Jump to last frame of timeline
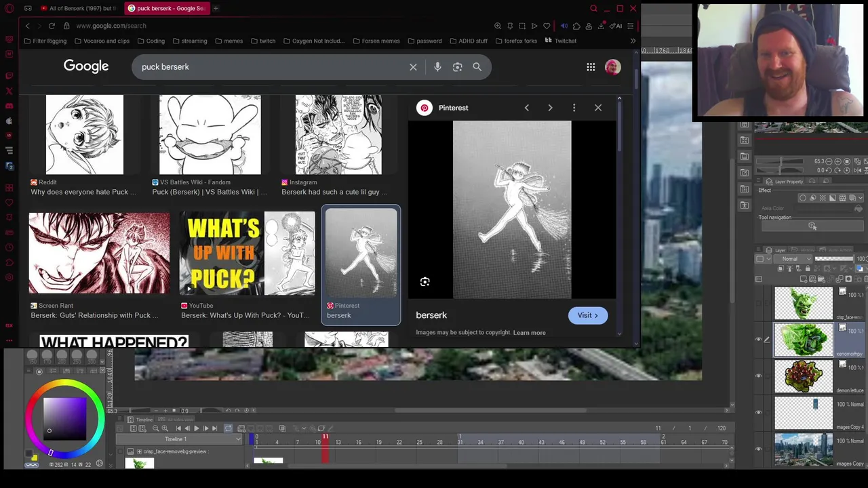The width and height of the screenshot is (868, 488). click(215, 428)
